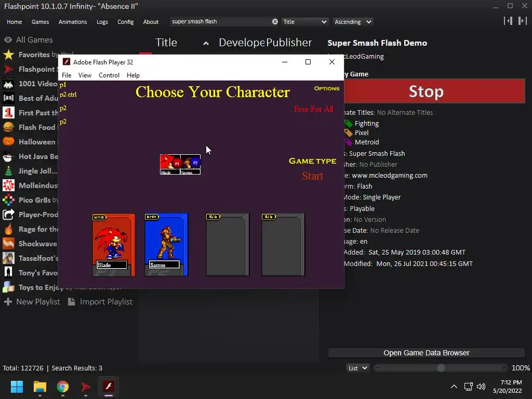Toggle Title column sort arrow
The image size is (532, 399).
(206, 44)
